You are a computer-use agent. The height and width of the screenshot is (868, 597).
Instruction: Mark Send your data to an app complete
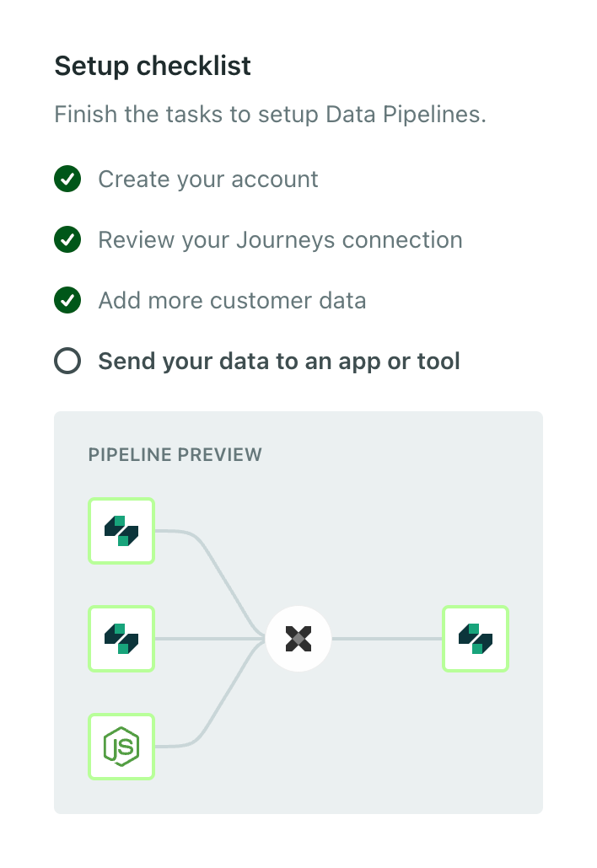(67, 361)
